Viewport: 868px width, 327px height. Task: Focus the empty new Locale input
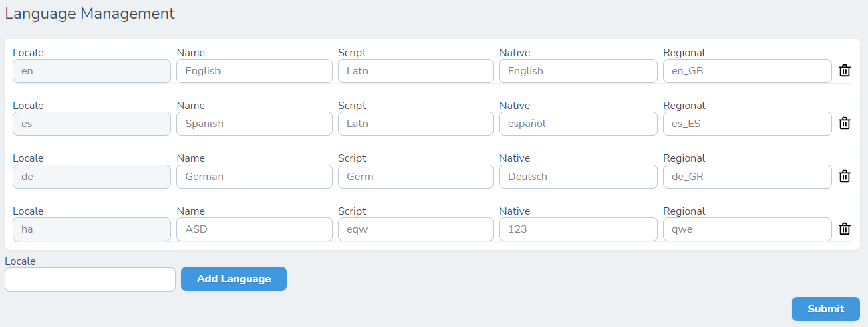click(x=90, y=280)
